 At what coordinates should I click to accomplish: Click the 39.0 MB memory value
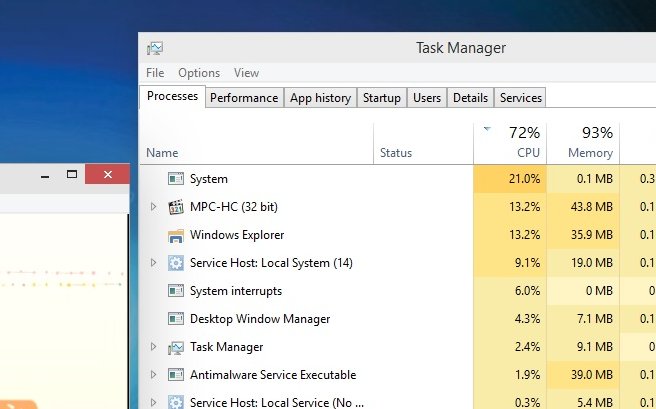point(592,375)
